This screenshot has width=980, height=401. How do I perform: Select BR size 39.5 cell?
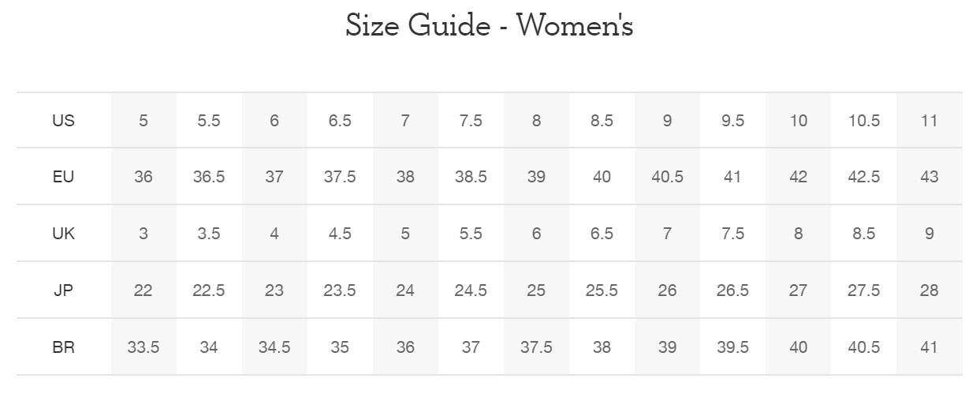point(732,347)
